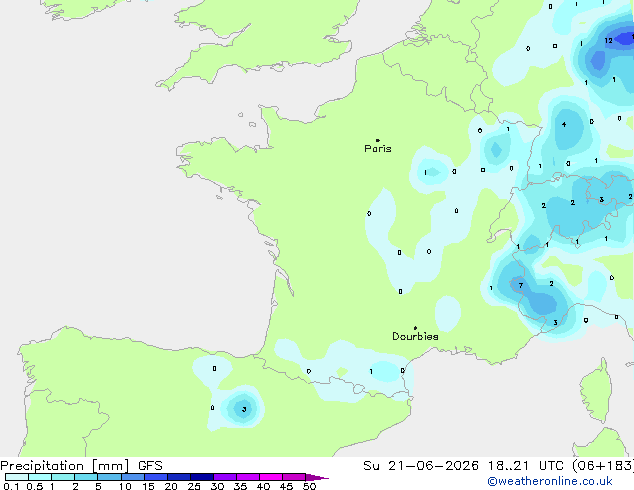
Task: Click the legend label '35'
Action: click(x=240, y=486)
